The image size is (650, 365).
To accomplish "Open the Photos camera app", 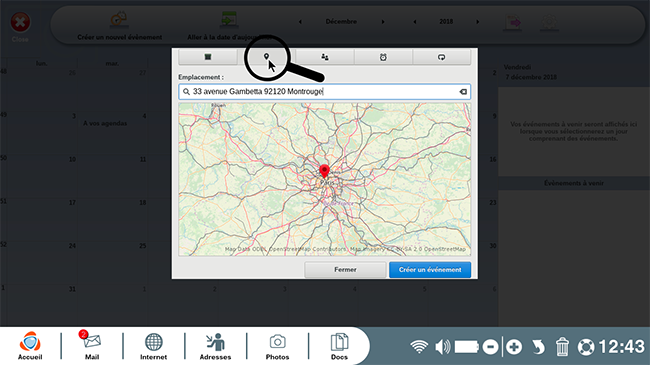I will [277, 345].
